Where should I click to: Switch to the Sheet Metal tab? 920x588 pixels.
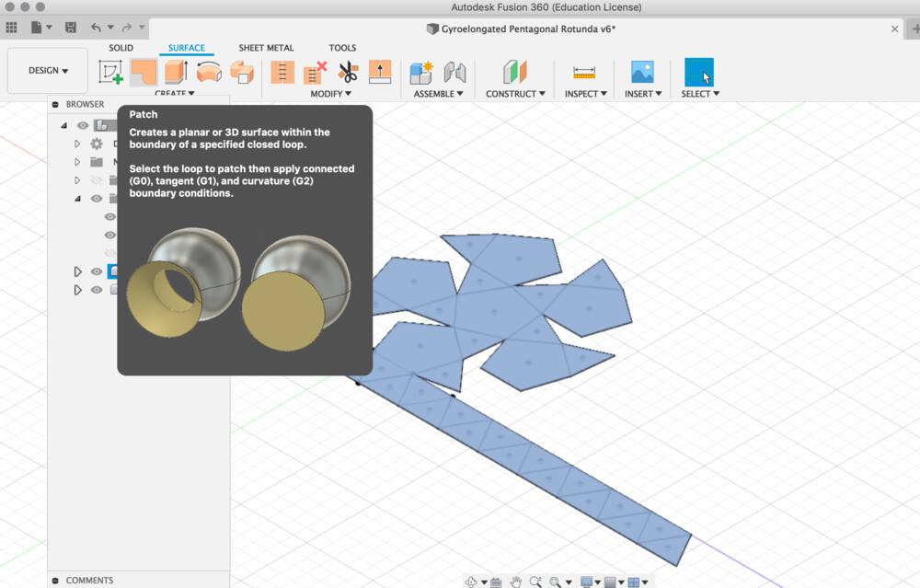(266, 47)
